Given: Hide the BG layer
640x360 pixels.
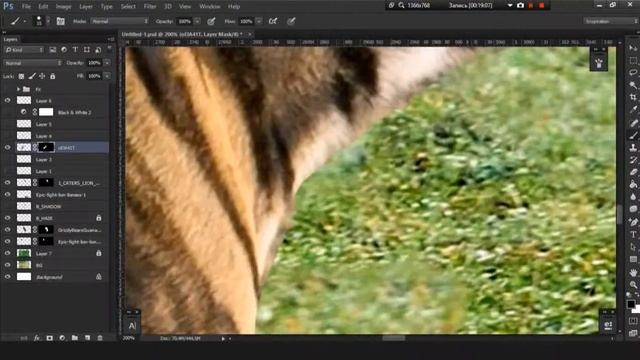Looking at the screenshot, I should click(7, 265).
